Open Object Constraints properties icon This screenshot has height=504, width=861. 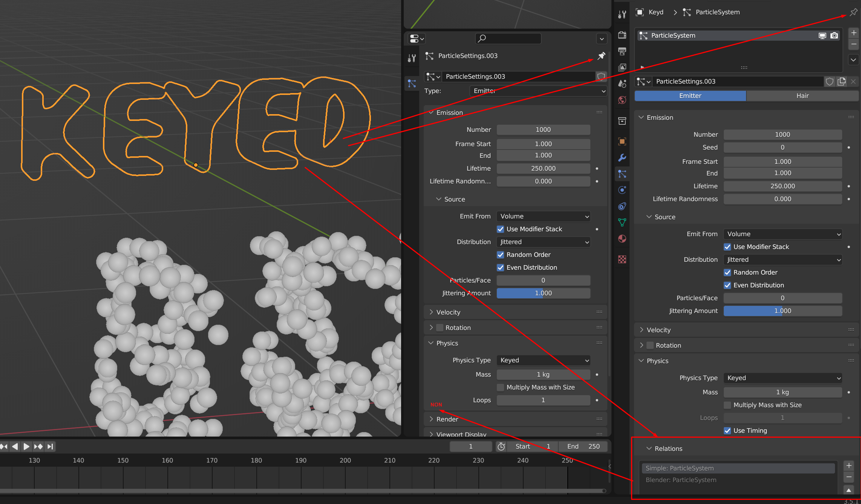tap(622, 206)
